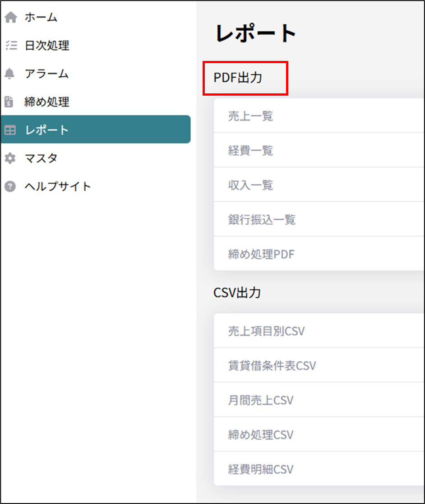Click the daily processing checklist icon
This screenshot has width=425, height=504.
point(10,46)
